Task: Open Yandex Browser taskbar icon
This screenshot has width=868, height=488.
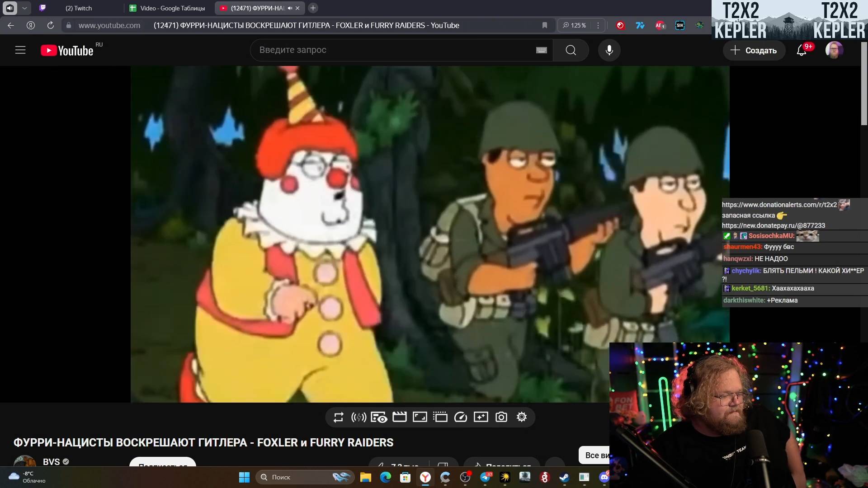Action: tap(425, 477)
